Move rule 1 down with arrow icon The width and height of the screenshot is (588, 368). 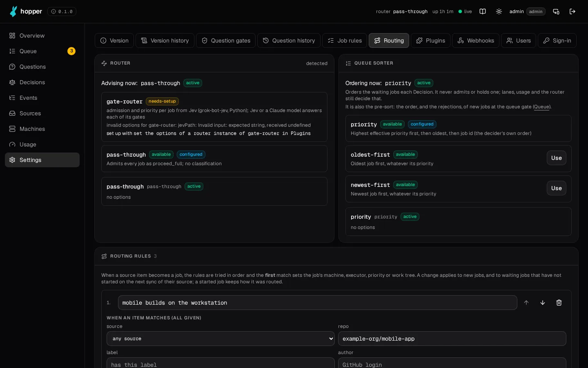pos(543,303)
